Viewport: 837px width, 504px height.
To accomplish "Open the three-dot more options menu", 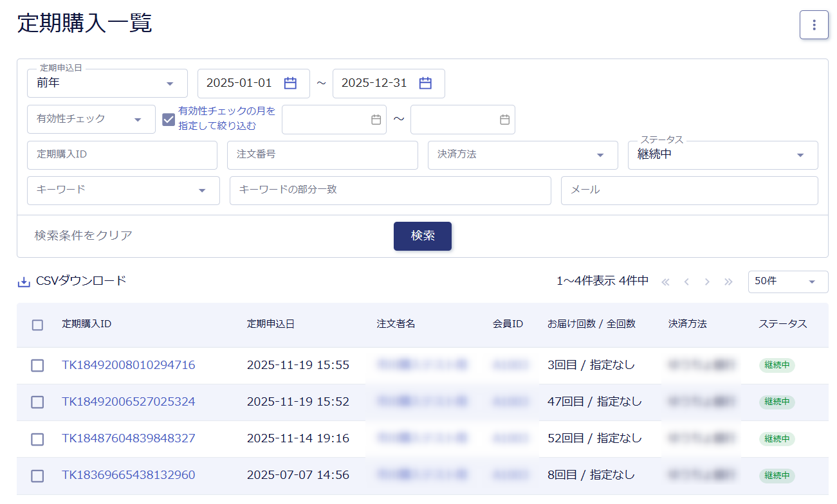I will (x=814, y=25).
